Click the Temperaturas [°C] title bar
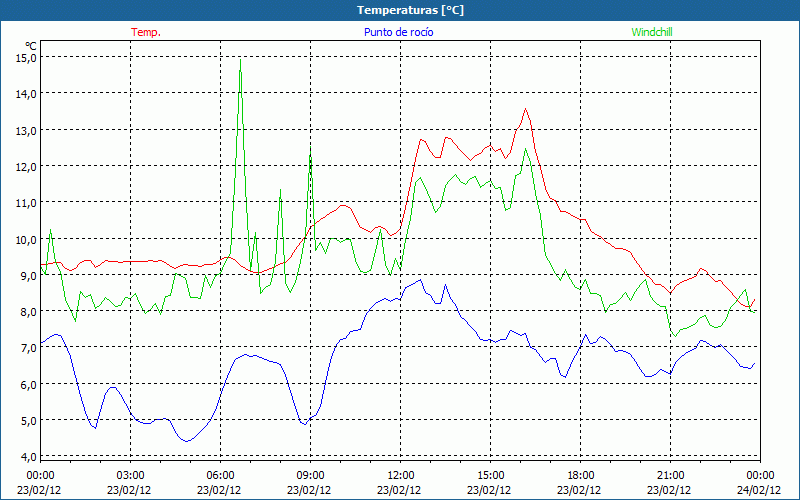 (400, 10)
